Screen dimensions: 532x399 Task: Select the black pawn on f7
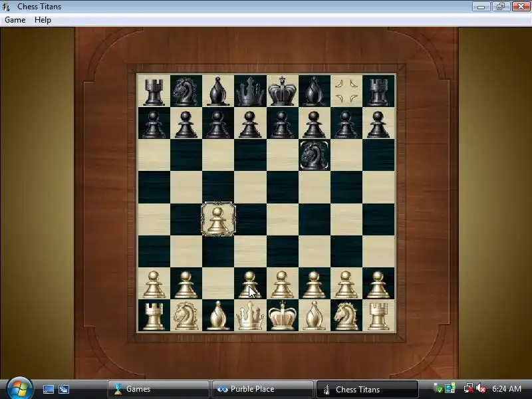coord(314,124)
